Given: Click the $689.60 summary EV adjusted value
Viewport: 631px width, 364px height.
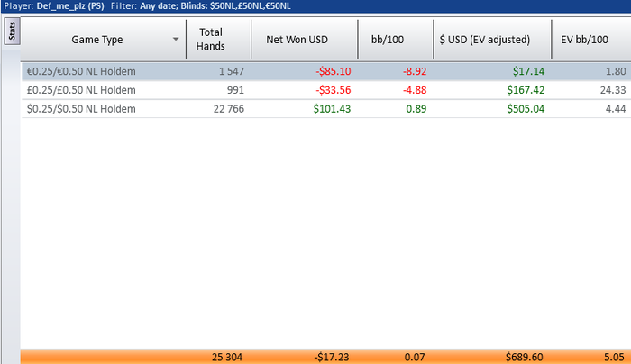Looking at the screenshot, I should pos(524,357).
